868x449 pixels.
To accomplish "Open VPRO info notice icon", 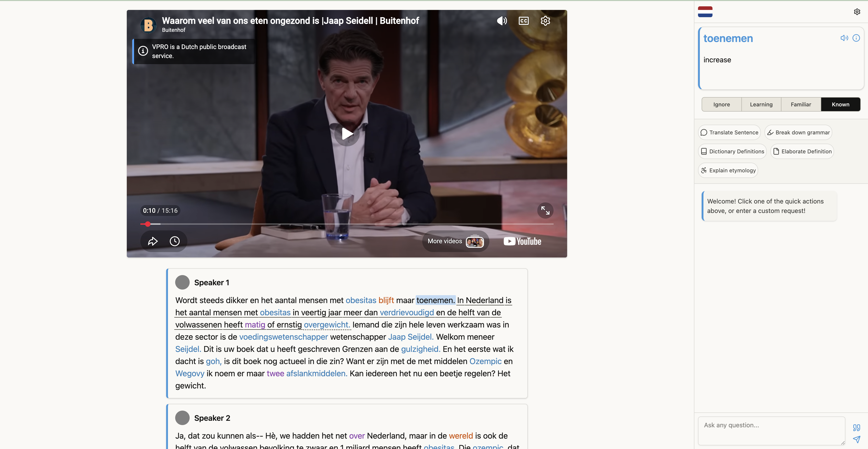I will (143, 51).
